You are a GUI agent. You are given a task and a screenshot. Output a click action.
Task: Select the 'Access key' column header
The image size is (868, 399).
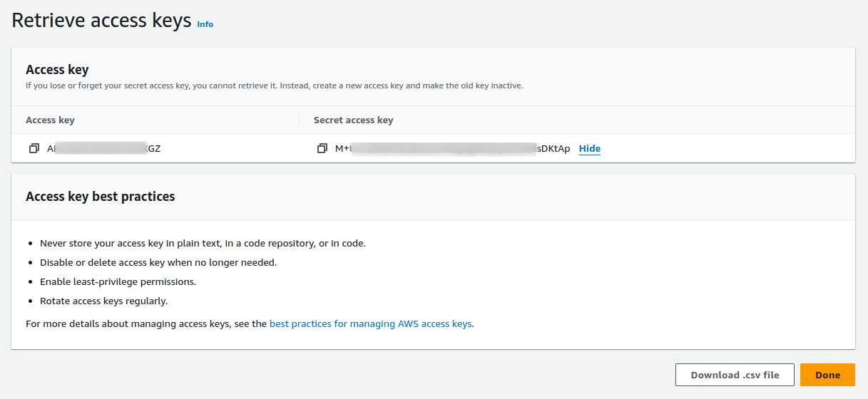50,120
